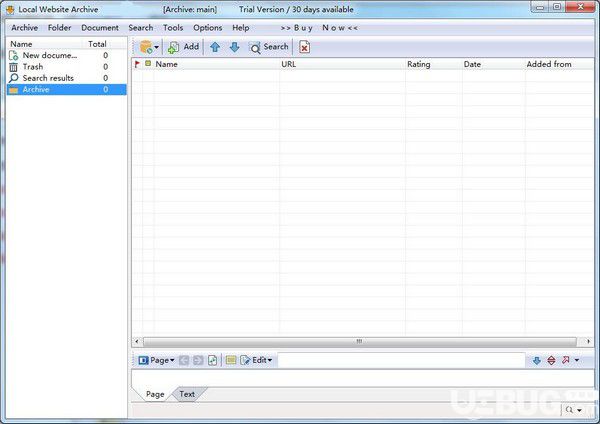Delete document with red X icon

tap(304, 47)
